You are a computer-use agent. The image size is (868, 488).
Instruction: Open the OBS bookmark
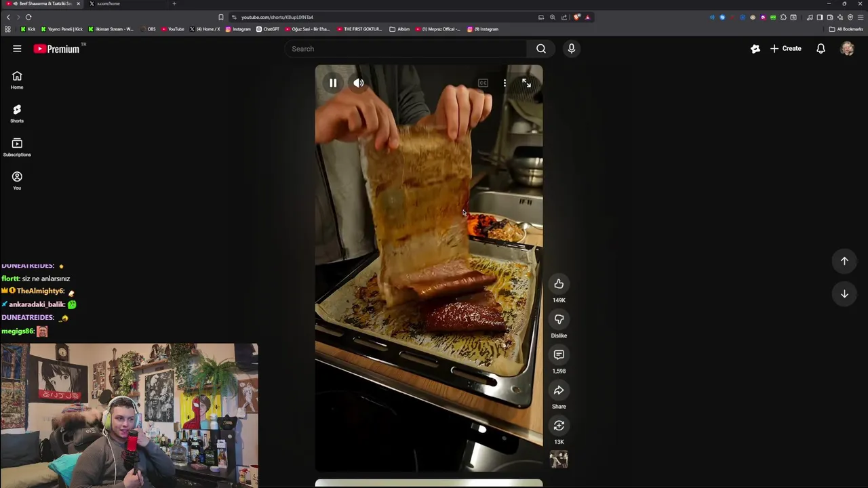click(x=148, y=29)
